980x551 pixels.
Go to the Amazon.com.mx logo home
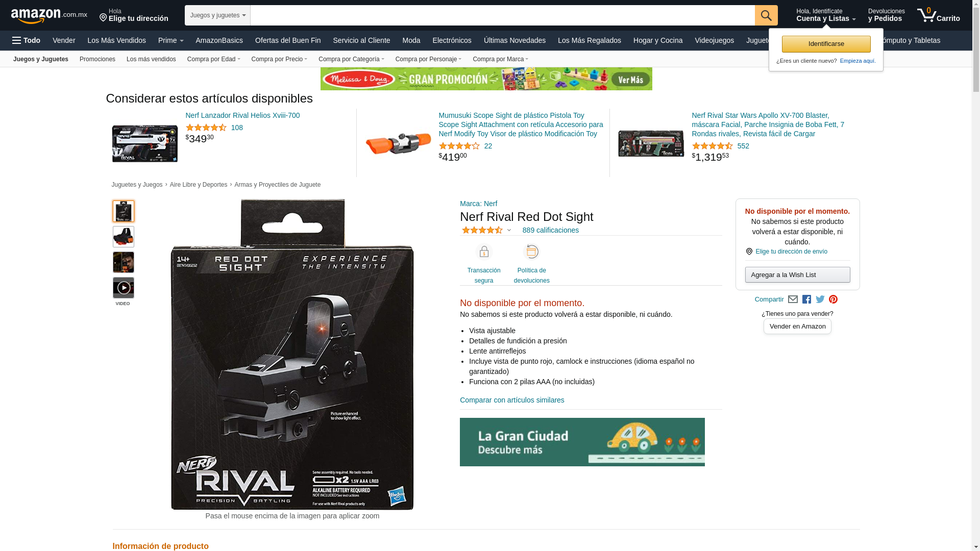click(49, 15)
